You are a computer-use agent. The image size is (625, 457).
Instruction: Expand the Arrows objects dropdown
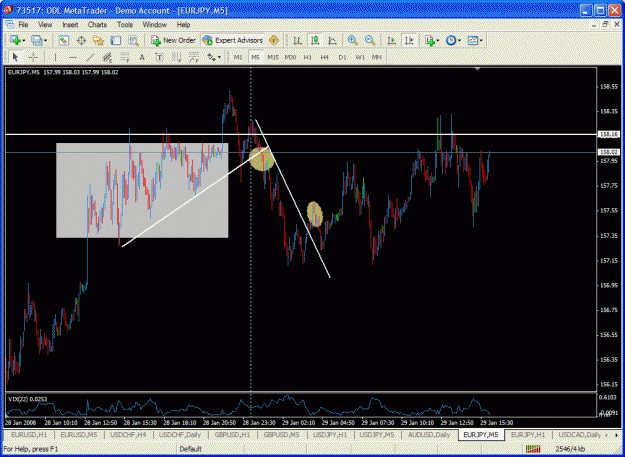pos(220,58)
